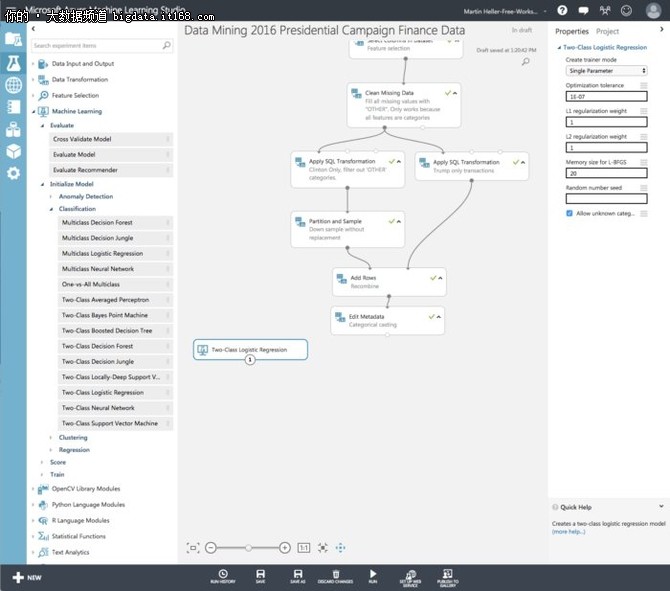670x591 pixels.
Task: Open the Experiments flask icon in sidebar
Action: tap(13, 63)
